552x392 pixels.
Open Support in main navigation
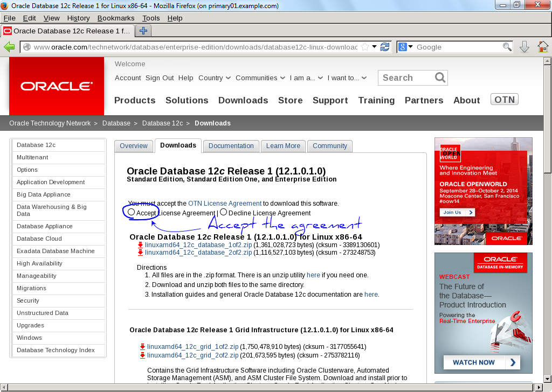(x=330, y=100)
